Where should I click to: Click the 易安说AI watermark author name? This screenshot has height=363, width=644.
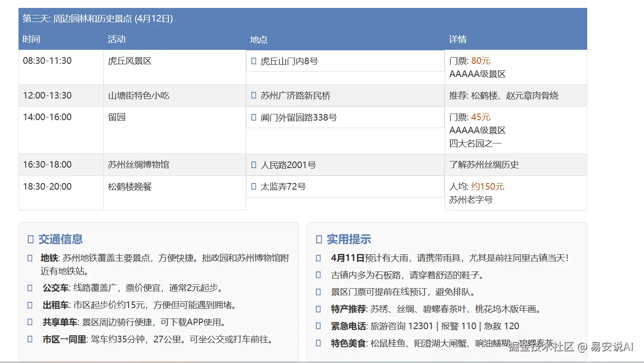point(612,347)
